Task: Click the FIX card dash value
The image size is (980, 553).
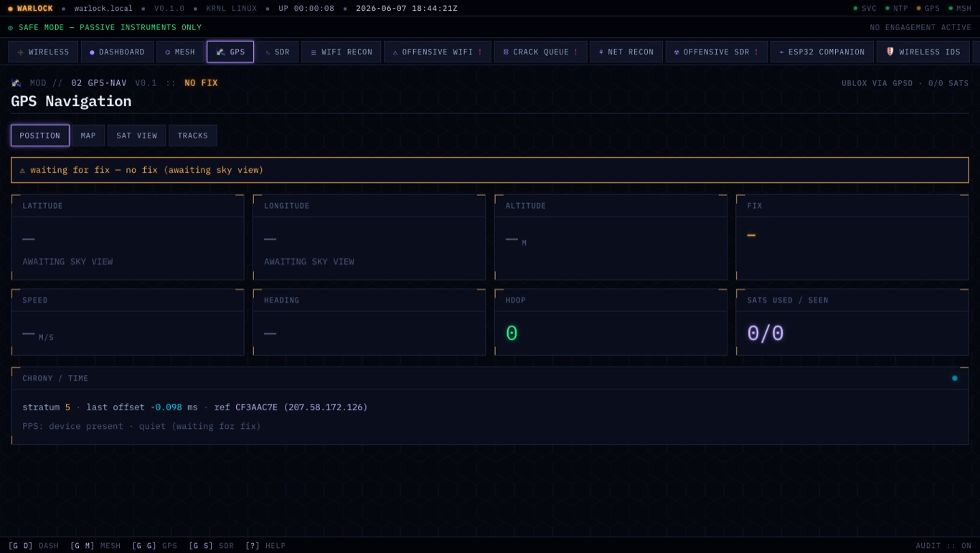Action: click(x=751, y=235)
